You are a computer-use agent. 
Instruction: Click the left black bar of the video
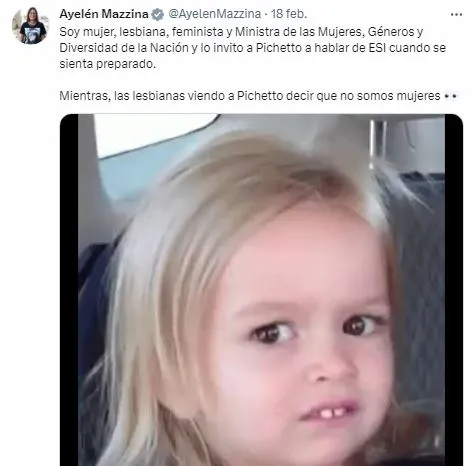(x=69, y=290)
